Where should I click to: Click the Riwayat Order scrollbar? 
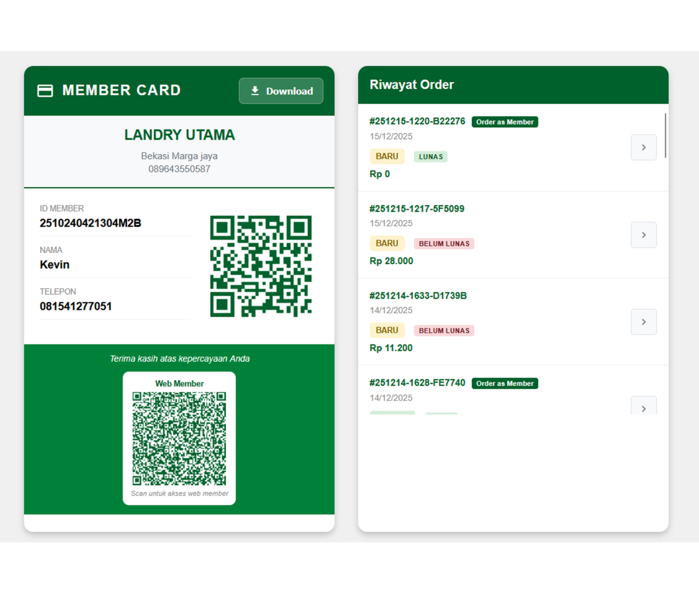pyautogui.click(x=665, y=135)
